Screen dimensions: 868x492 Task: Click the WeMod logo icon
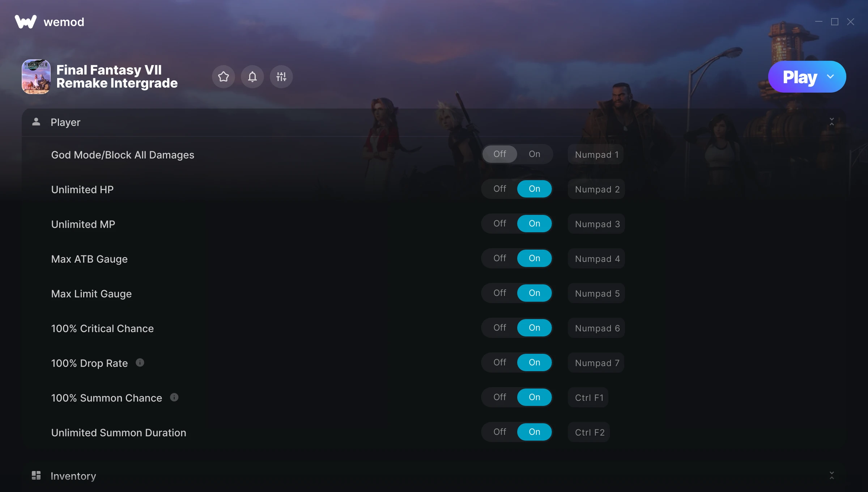(26, 22)
